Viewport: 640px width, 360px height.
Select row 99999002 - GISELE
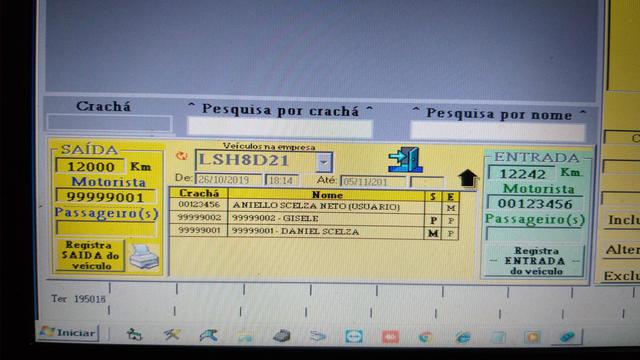pos(315,219)
